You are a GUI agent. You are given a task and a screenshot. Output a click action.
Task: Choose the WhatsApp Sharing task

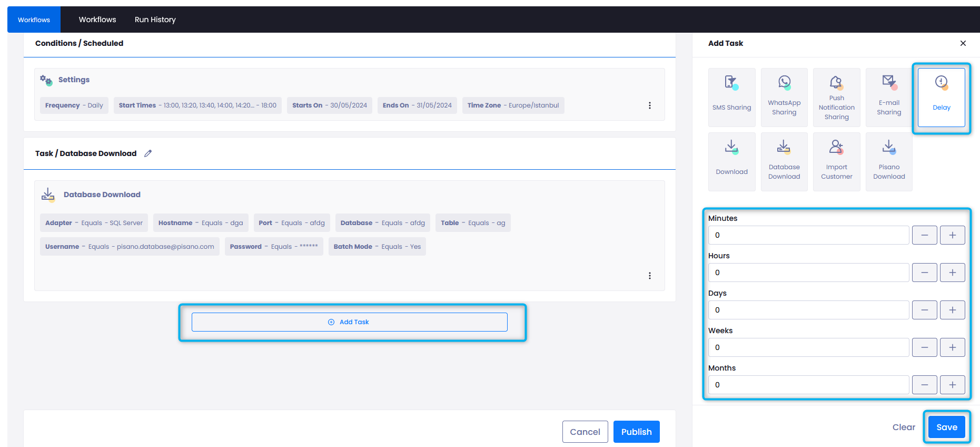click(784, 97)
